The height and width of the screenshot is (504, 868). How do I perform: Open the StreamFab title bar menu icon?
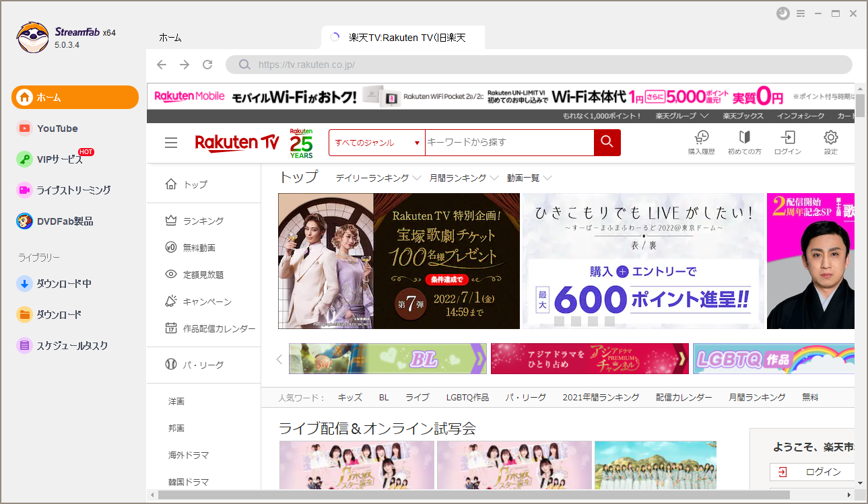tap(801, 13)
